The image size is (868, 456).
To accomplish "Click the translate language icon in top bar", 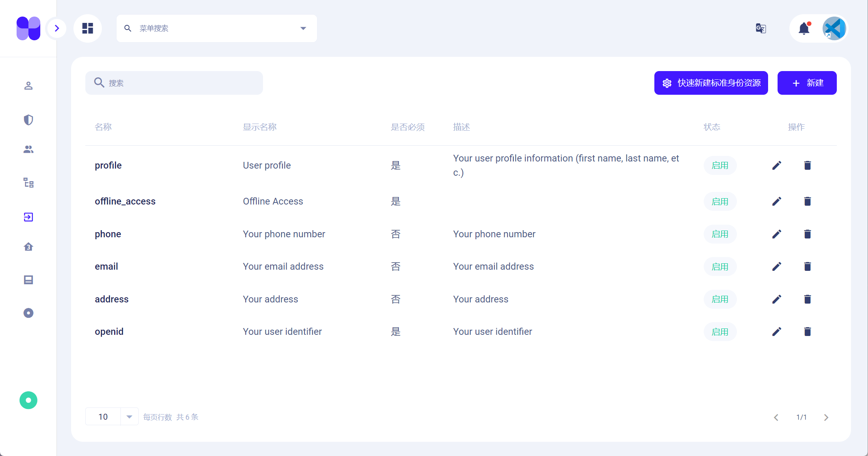I will tap(760, 28).
